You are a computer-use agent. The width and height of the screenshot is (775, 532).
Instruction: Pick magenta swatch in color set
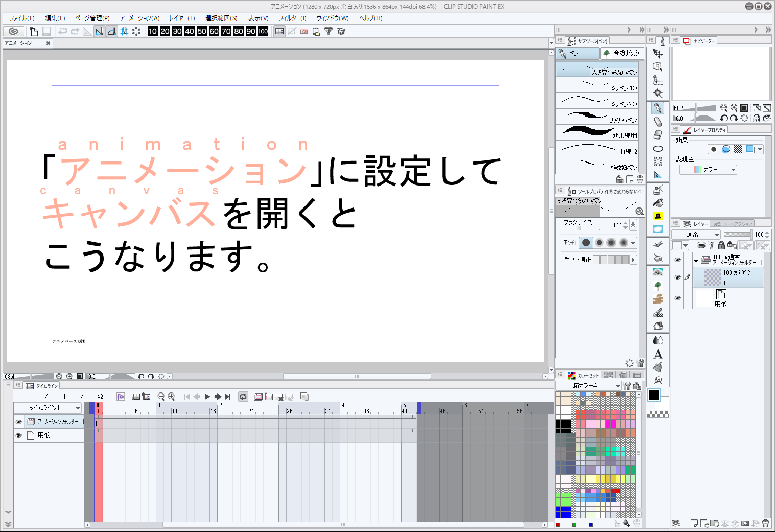coord(610,424)
